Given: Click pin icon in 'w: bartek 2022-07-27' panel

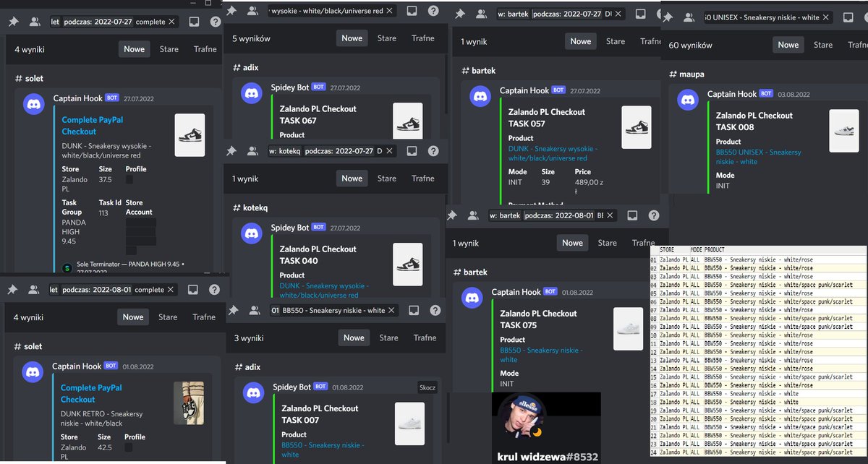Looking at the screenshot, I should 461,14.
